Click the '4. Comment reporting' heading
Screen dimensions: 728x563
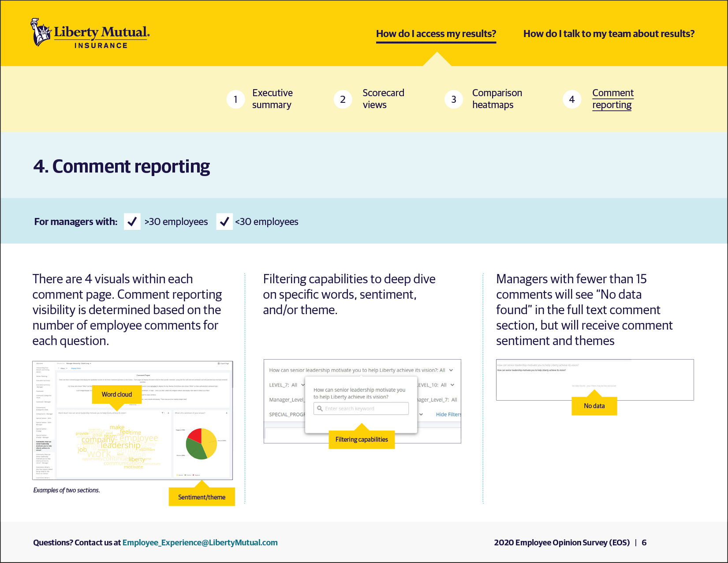[x=122, y=166]
